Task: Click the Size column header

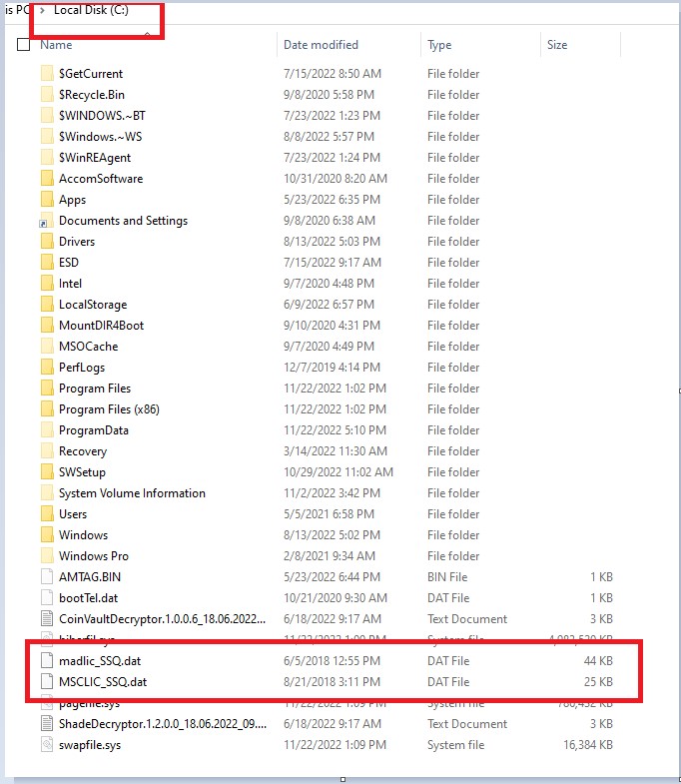Action: [x=557, y=45]
